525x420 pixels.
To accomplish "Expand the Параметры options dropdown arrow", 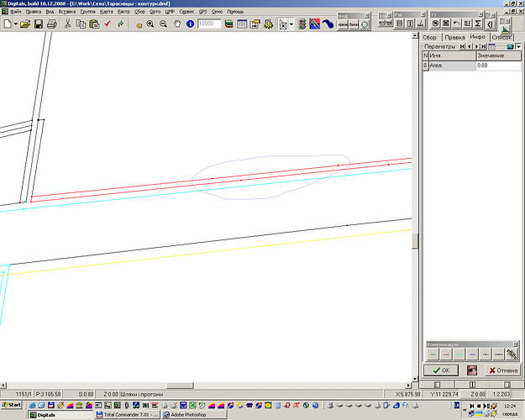I will coord(518,46).
